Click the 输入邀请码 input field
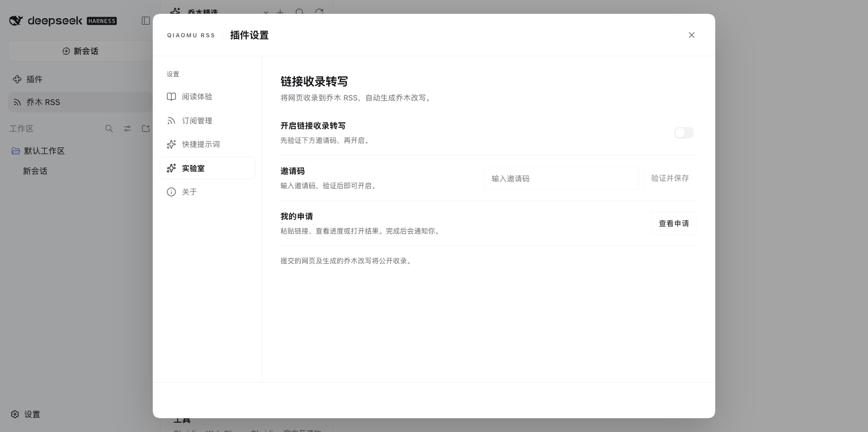The image size is (868, 432). 561,178
